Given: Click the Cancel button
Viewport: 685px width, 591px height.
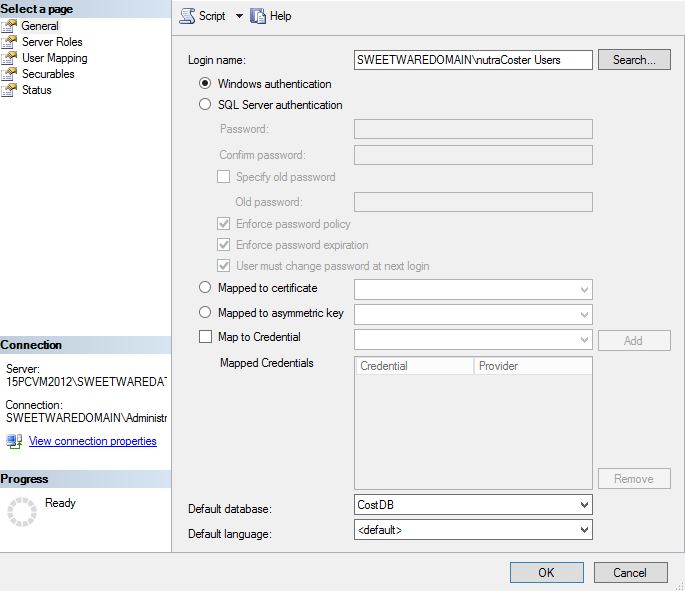Looking at the screenshot, I should click(x=630, y=573).
